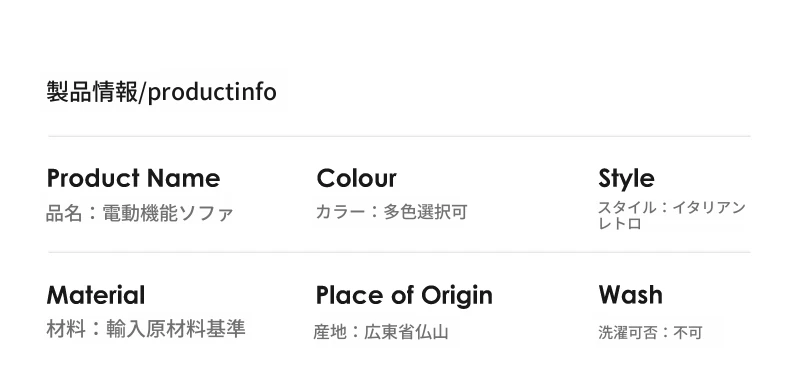Click the word 広東省仏山

[x=406, y=332]
